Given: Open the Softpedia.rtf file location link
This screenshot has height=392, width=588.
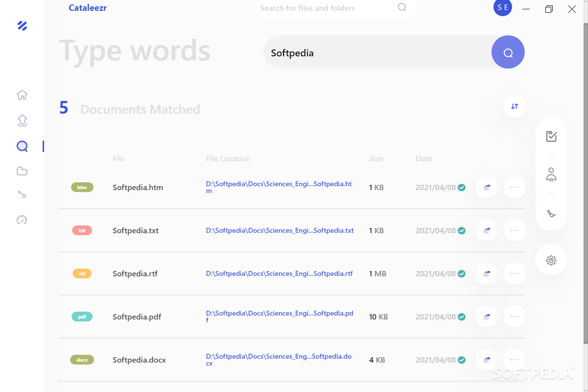Looking at the screenshot, I should [x=279, y=273].
